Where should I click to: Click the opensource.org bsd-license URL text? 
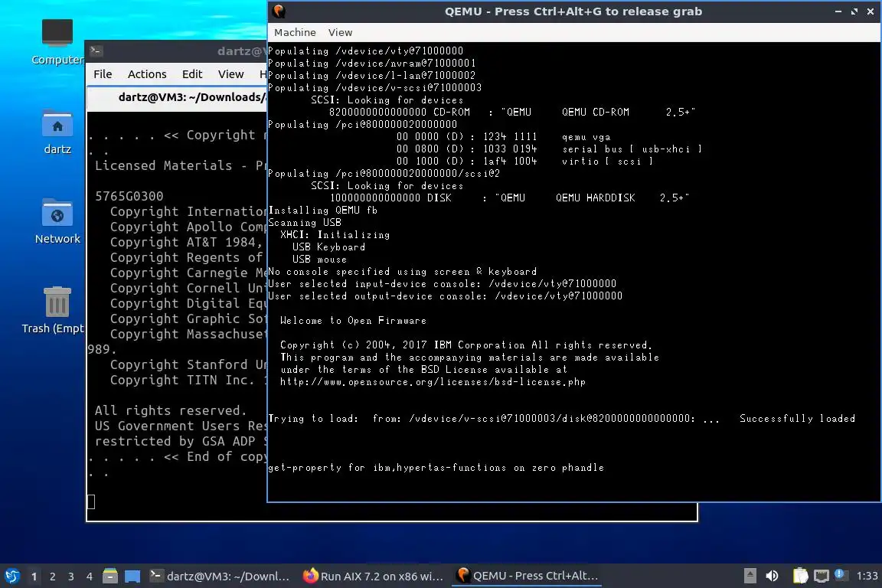click(433, 382)
